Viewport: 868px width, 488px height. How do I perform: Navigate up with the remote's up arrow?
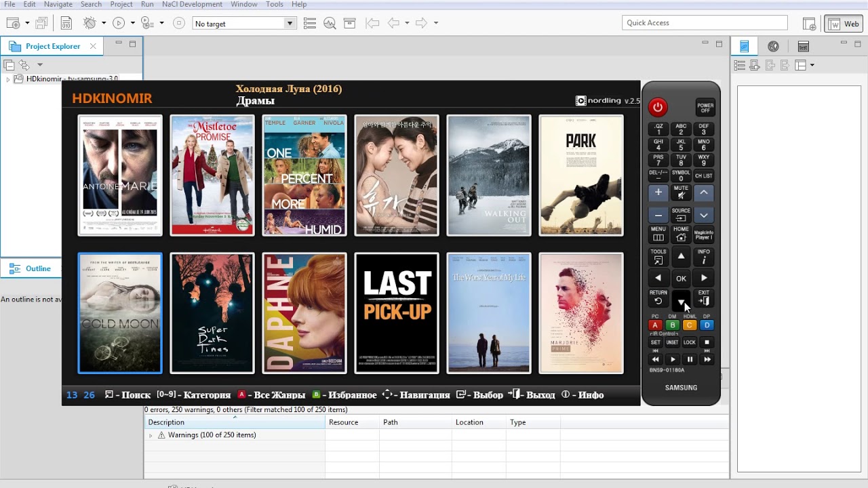coord(681,256)
